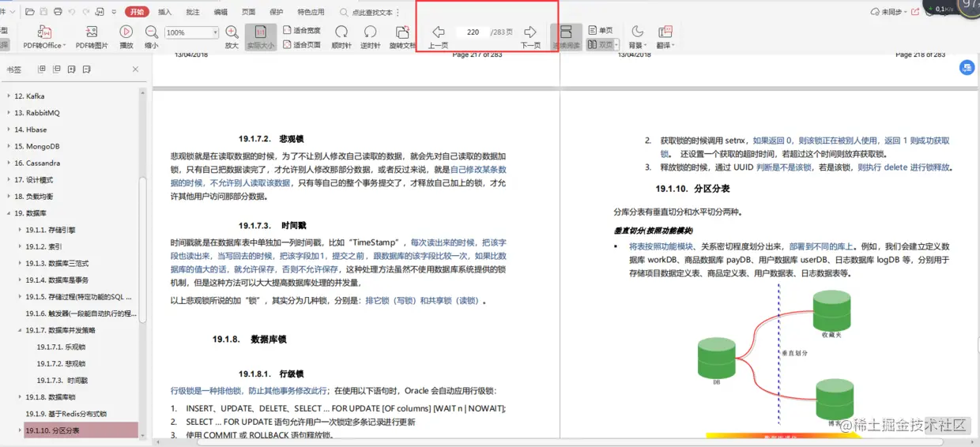980x447 pixels.
Task: Expand the 14. Hbase bookmark
Action: [9, 130]
